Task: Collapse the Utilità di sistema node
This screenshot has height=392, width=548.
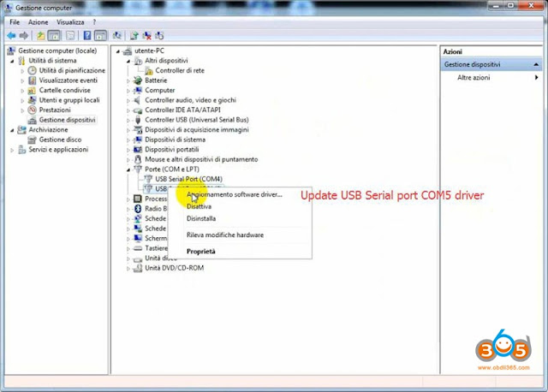Action: pyautogui.click(x=13, y=61)
